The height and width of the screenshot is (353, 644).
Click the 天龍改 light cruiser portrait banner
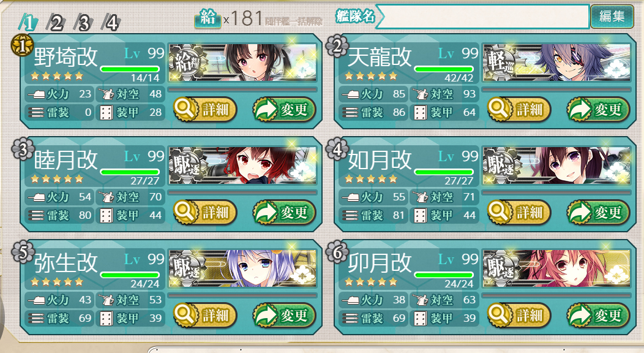point(556,62)
